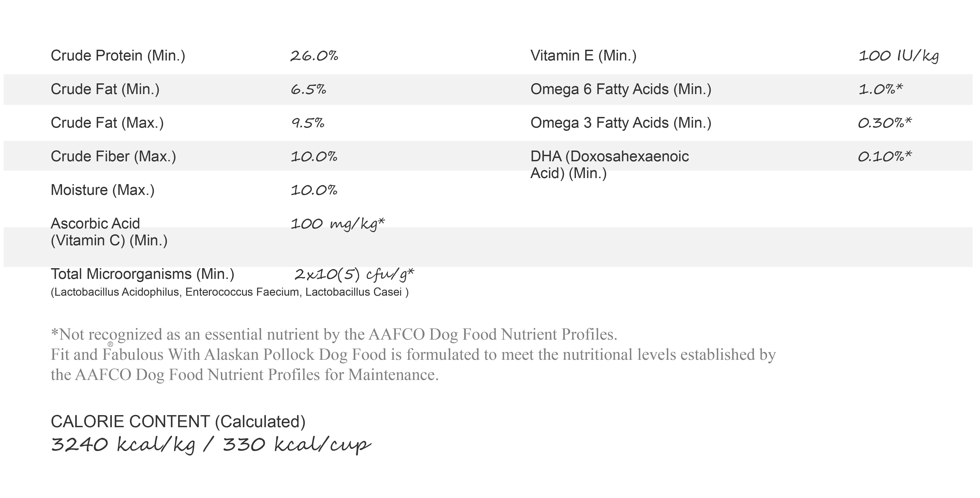Click the Ascorbic Acid (Vitamin C) label

109,232
